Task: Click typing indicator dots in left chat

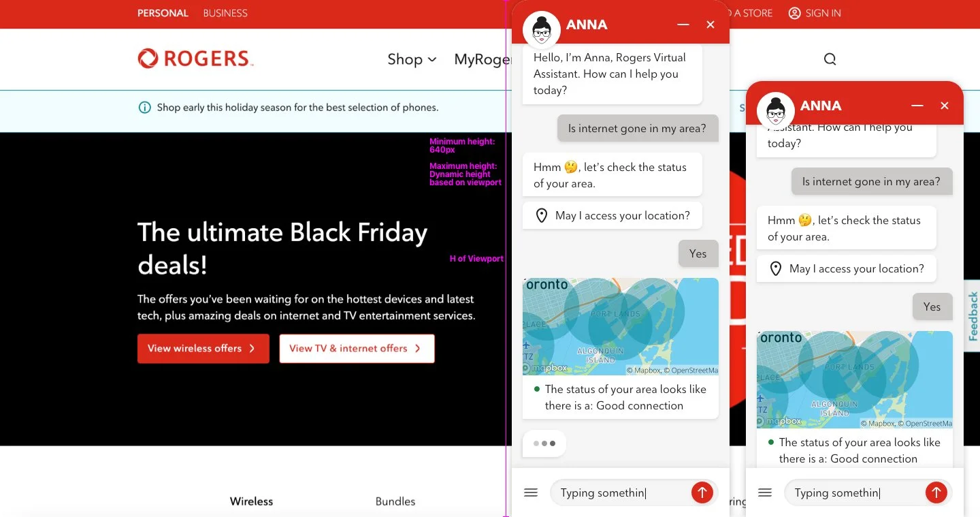Action: pyautogui.click(x=544, y=443)
